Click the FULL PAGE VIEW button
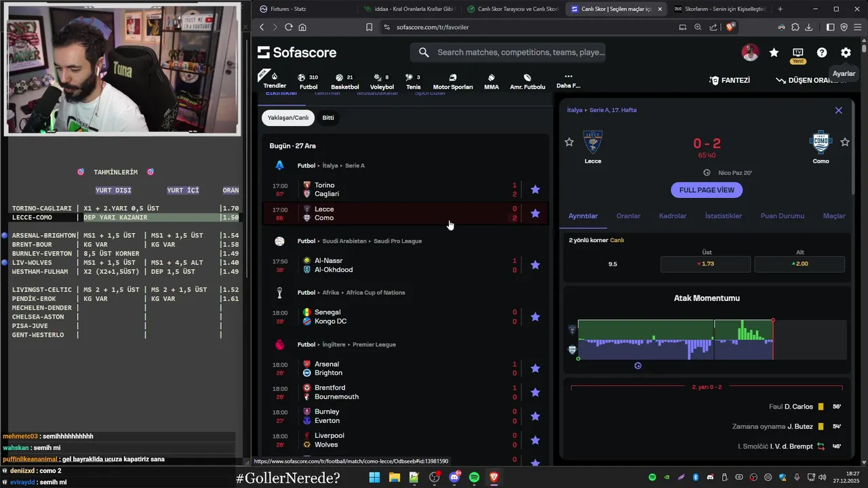Image resolution: width=868 pixels, height=488 pixels. tap(707, 190)
